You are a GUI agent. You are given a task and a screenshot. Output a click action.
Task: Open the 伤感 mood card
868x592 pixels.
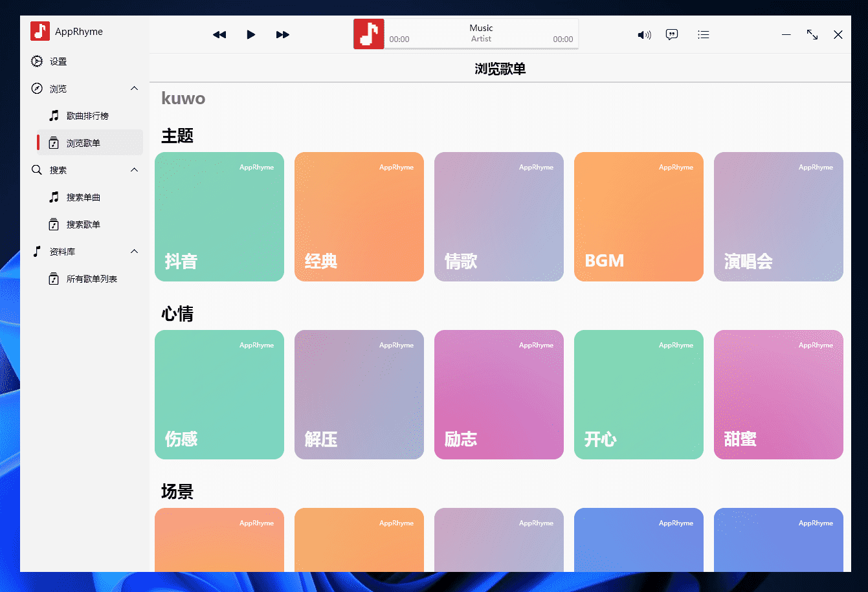219,395
